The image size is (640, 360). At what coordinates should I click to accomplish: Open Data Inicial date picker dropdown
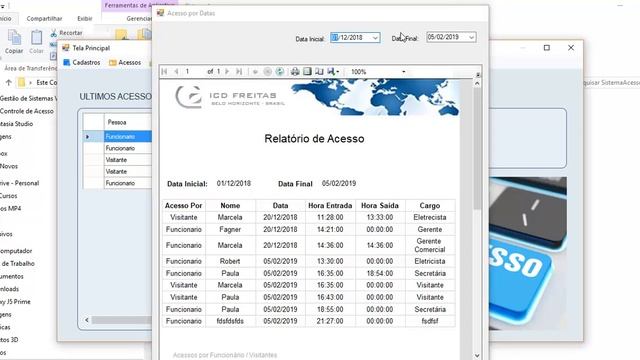375,38
